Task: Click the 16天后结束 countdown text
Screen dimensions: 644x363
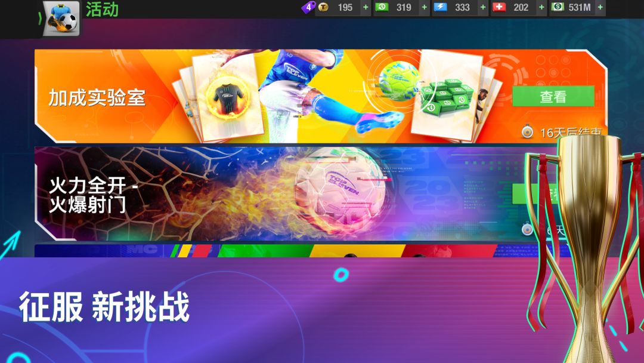Action: point(571,133)
